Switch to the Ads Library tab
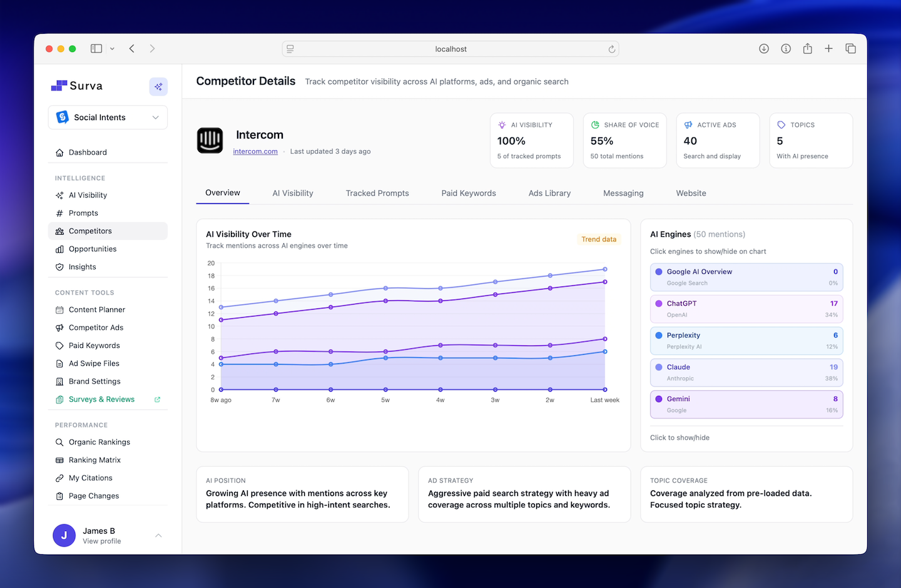The image size is (901, 588). 549,193
